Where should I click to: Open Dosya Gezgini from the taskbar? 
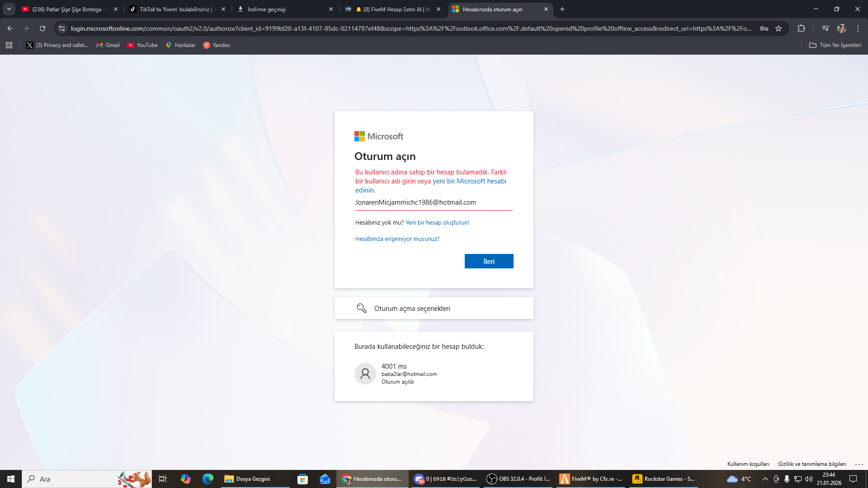(255, 479)
